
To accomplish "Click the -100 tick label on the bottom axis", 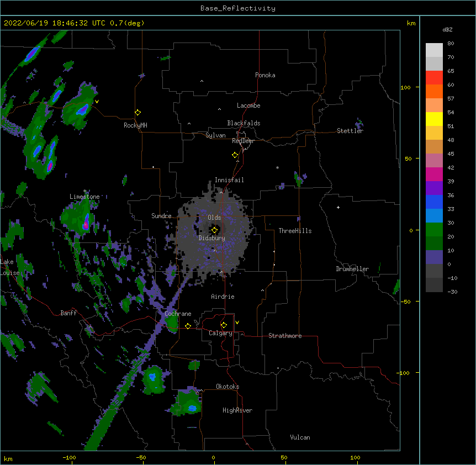I will (x=69, y=457).
